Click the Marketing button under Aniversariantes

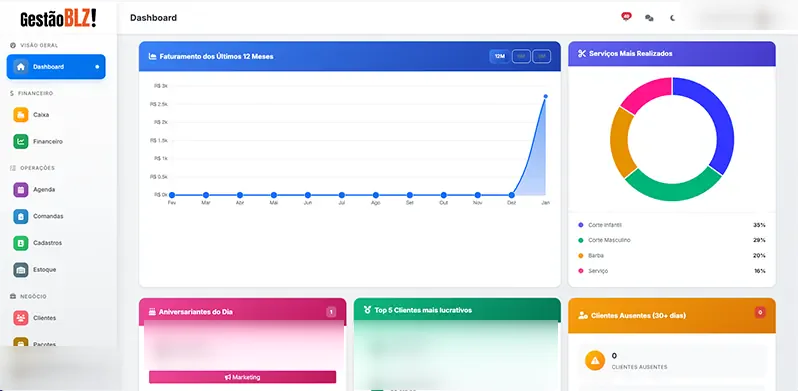click(x=242, y=377)
